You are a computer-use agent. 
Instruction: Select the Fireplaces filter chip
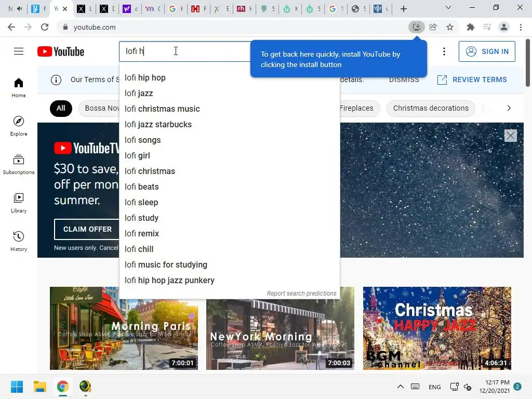[359, 108]
